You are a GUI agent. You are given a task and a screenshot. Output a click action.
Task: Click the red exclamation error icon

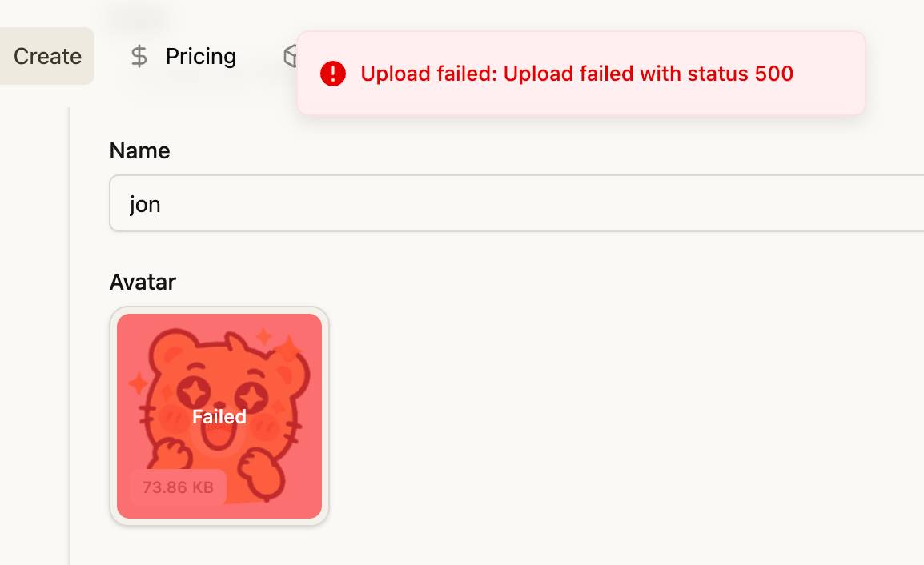(x=333, y=74)
